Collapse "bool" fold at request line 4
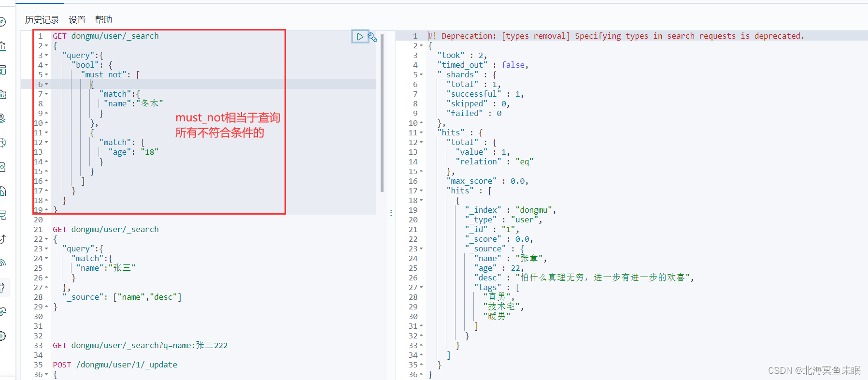 coord(46,65)
